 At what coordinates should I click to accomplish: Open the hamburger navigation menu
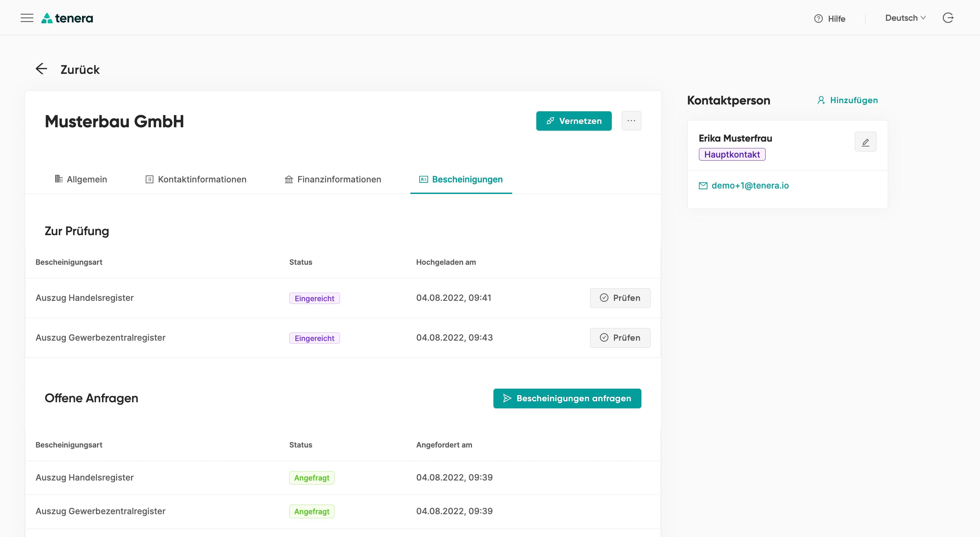(27, 18)
